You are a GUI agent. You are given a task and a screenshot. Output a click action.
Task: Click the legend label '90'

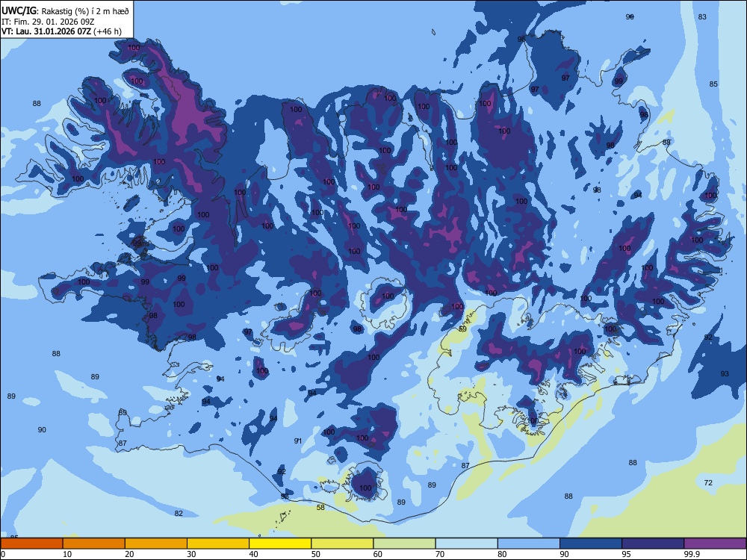[x=564, y=554]
